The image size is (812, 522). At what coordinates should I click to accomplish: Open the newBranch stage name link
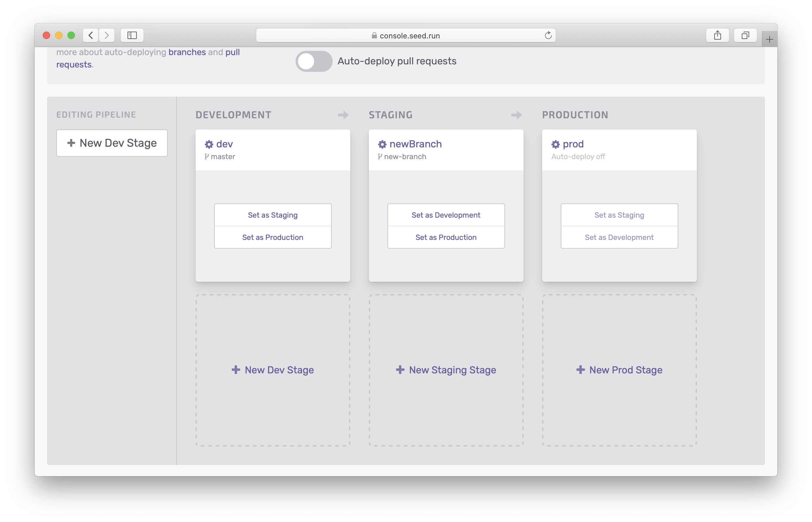pyautogui.click(x=416, y=144)
